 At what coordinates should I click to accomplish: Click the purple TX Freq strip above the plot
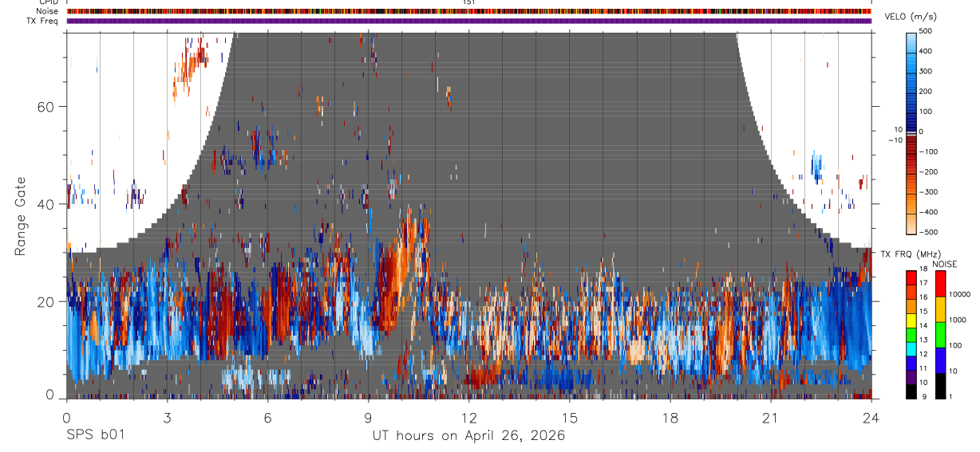pyautogui.click(x=468, y=21)
